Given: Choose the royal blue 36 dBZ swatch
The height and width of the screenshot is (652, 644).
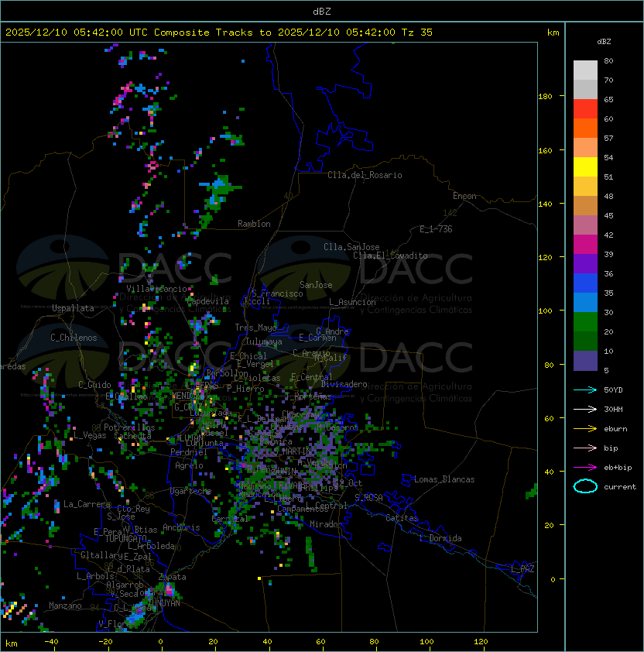Looking at the screenshot, I should tap(585, 283).
